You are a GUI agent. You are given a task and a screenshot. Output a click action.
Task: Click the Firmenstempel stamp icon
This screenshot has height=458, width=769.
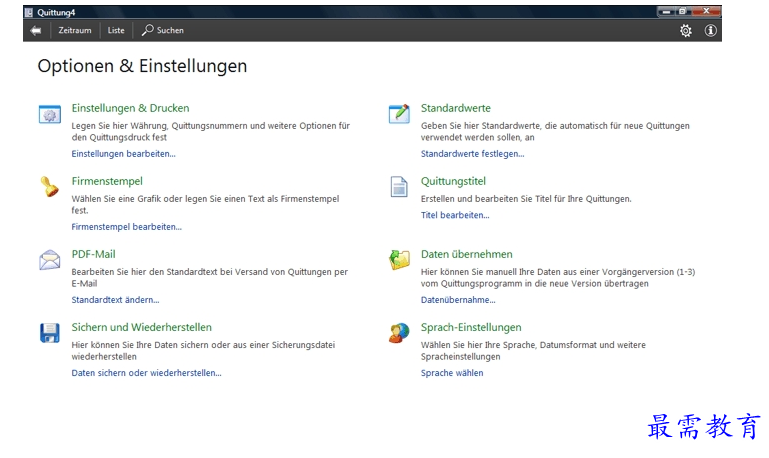click(49, 187)
